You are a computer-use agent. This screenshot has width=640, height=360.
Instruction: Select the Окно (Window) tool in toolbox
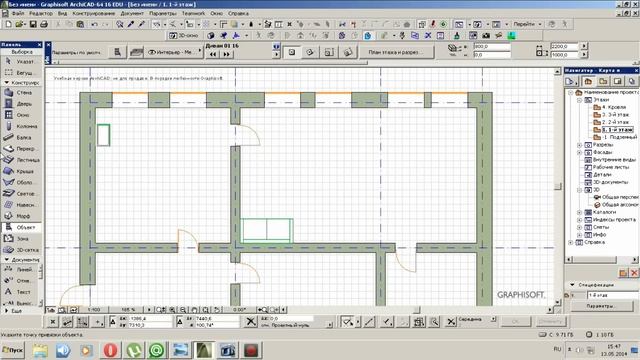click(x=21, y=115)
